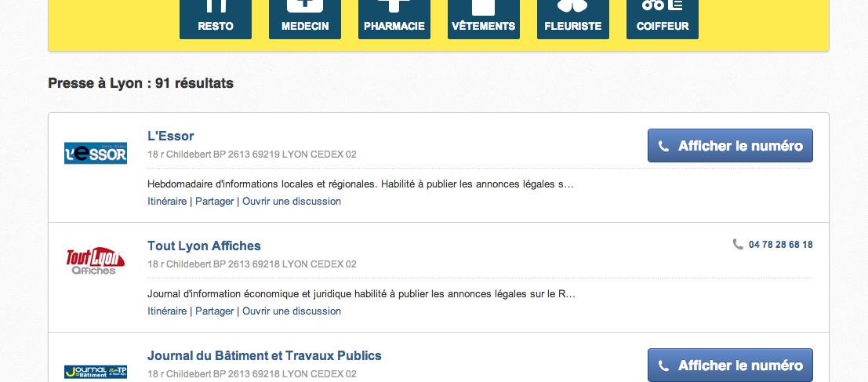Click the phone icon beside 04 78 28 68 18
868x382 pixels.
(738, 244)
